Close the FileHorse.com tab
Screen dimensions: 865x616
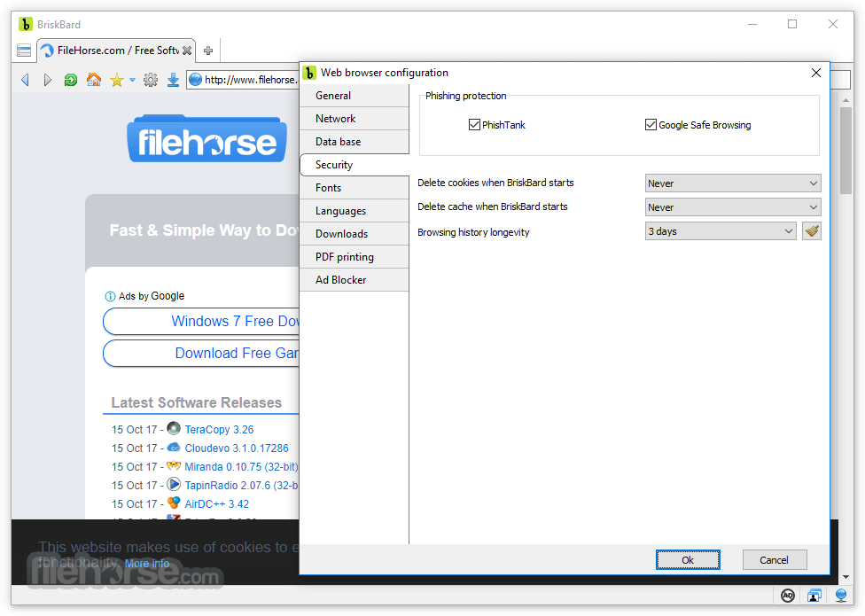[x=187, y=51]
